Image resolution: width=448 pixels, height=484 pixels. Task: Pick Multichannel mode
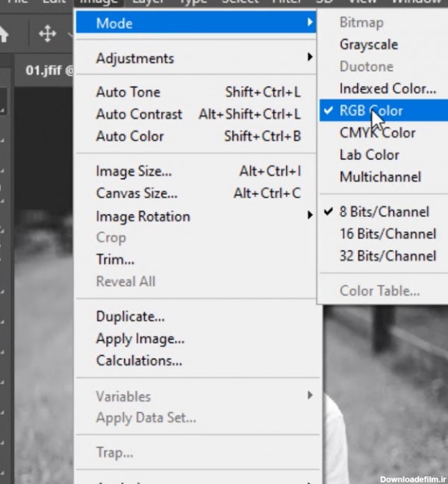point(380,177)
